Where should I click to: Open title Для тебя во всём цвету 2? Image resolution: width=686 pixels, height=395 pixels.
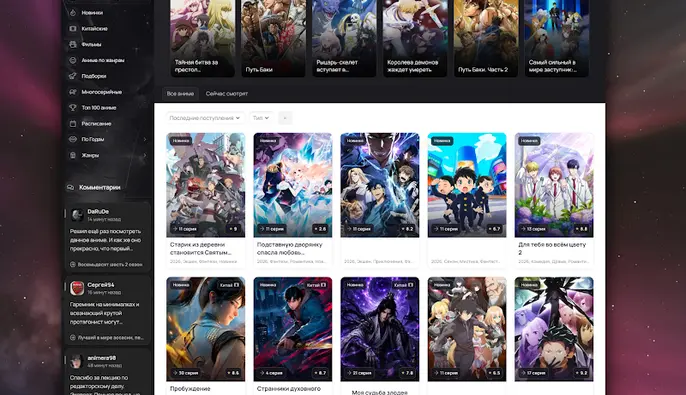[552, 248]
